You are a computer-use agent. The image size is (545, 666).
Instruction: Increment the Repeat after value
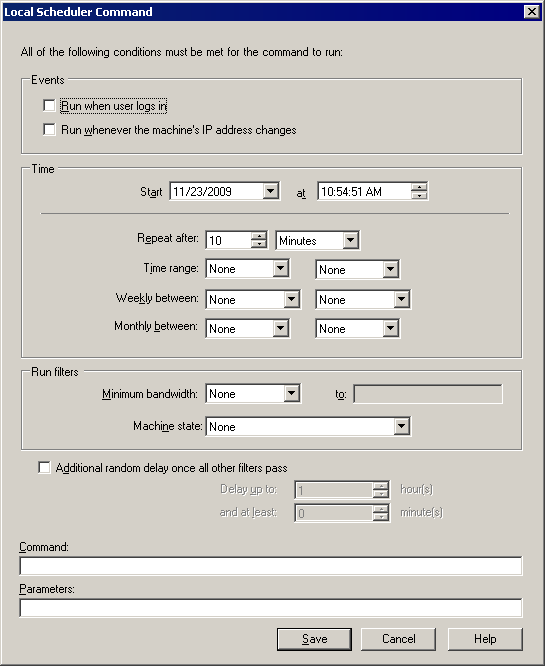[259, 236]
